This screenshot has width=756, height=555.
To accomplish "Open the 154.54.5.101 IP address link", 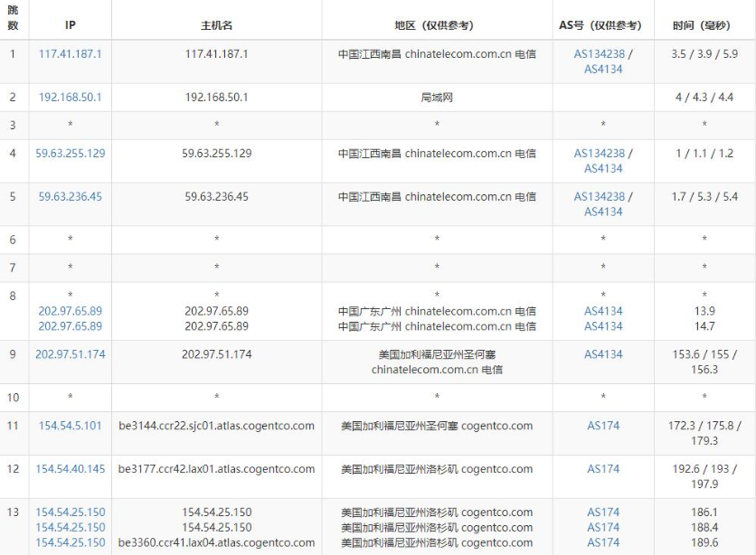I will [70, 426].
